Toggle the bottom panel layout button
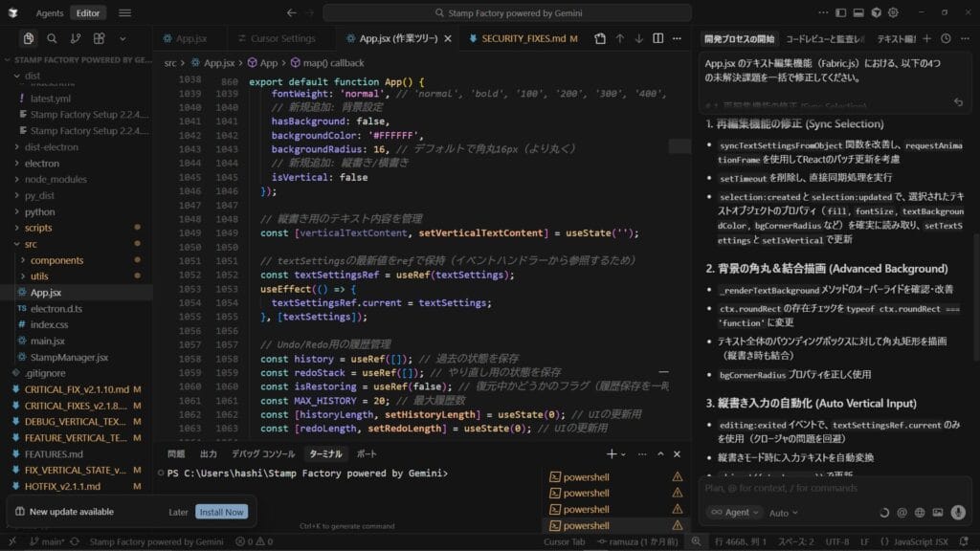 point(857,13)
